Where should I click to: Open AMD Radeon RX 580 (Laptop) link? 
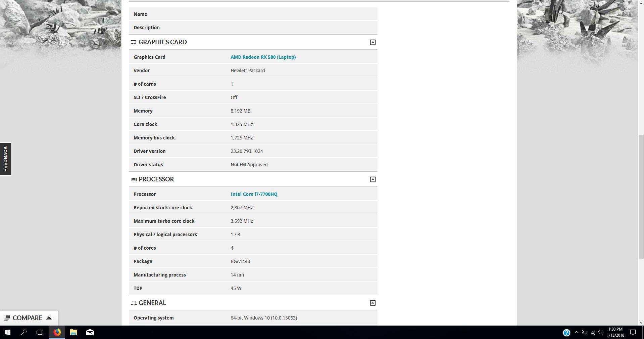(x=263, y=57)
